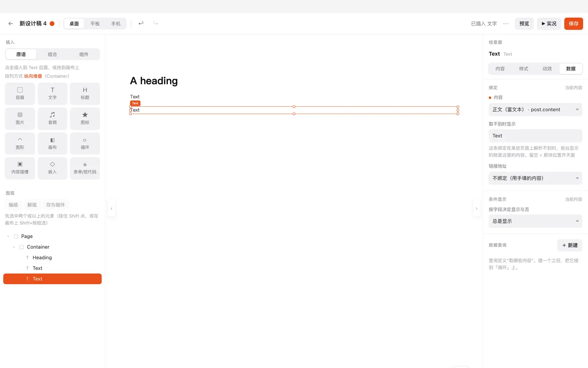Open the 内容 inspector tab
Screen dimensions: 588x368
click(500, 69)
